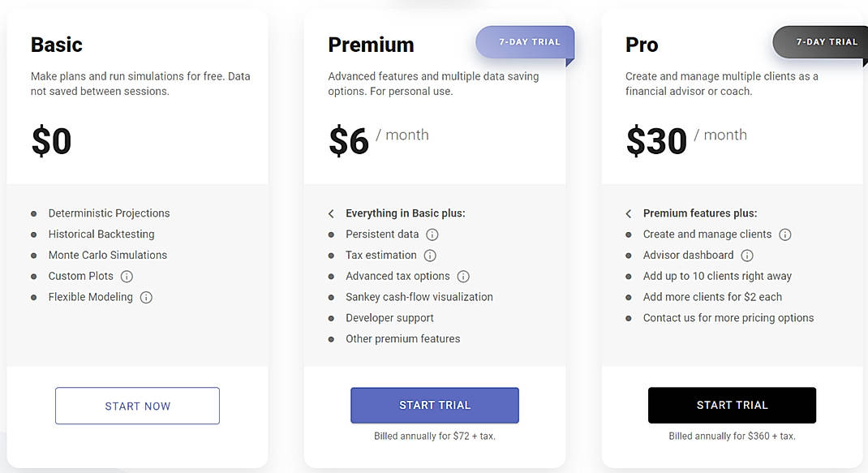Click START TRIAL under the Pro plan

[732, 405]
